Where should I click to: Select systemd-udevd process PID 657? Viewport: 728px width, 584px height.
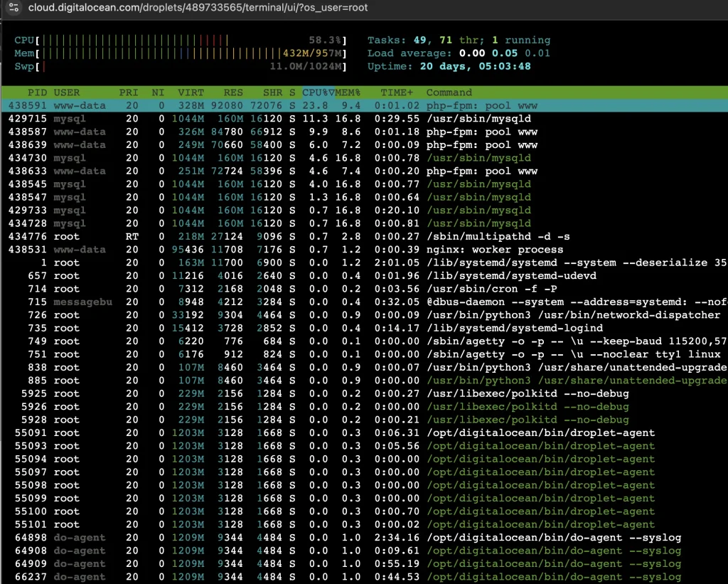tap(364, 275)
